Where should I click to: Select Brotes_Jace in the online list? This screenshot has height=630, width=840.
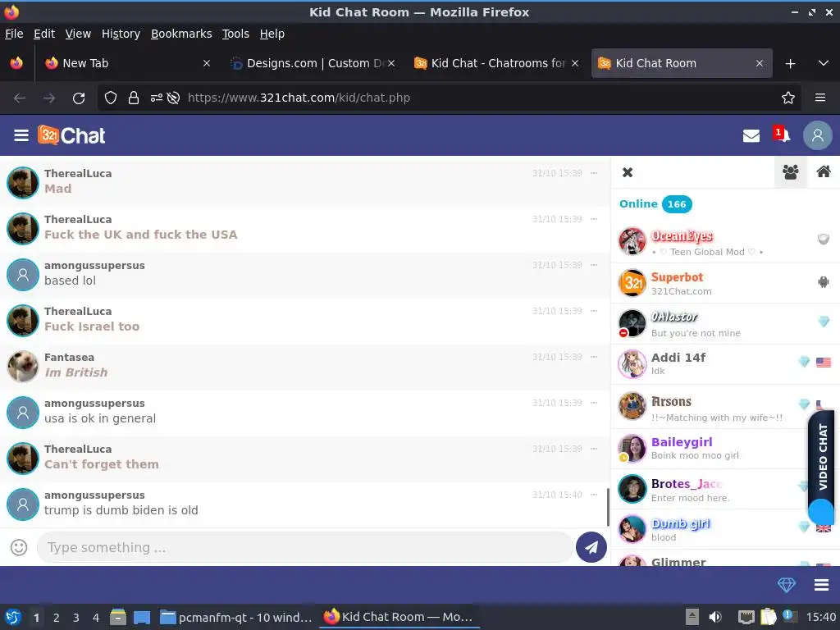[725, 489]
